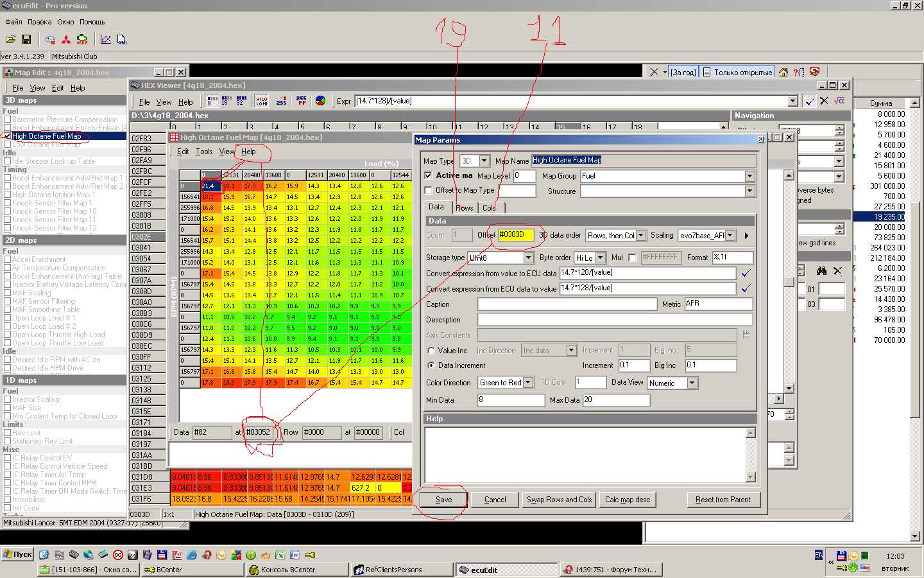Screen dimensions: 924x578
Task: Select the Data Increment radio button
Action: tap(431, 365)
